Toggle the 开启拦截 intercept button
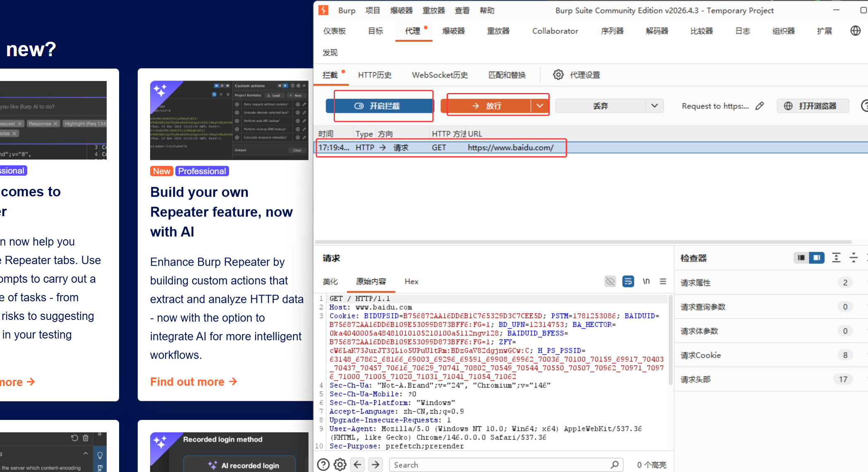The width and height of the screenshot is (868, 472). tap(379, 106)
